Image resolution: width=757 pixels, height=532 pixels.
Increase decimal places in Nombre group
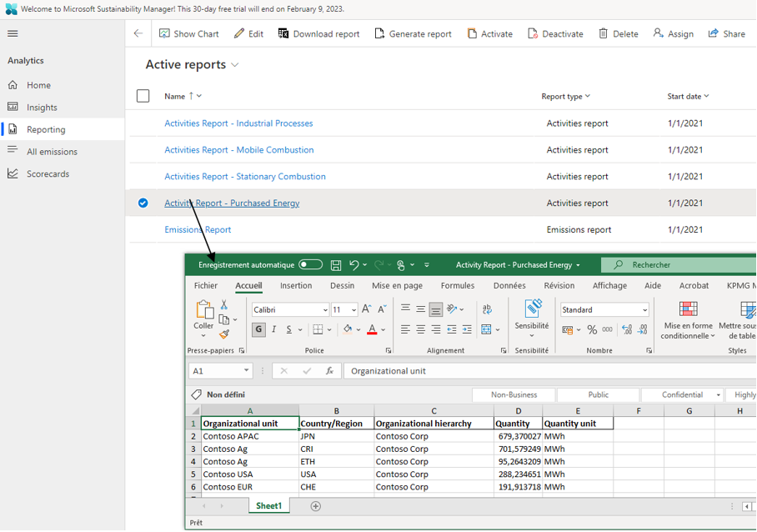[x=627, y=329]
